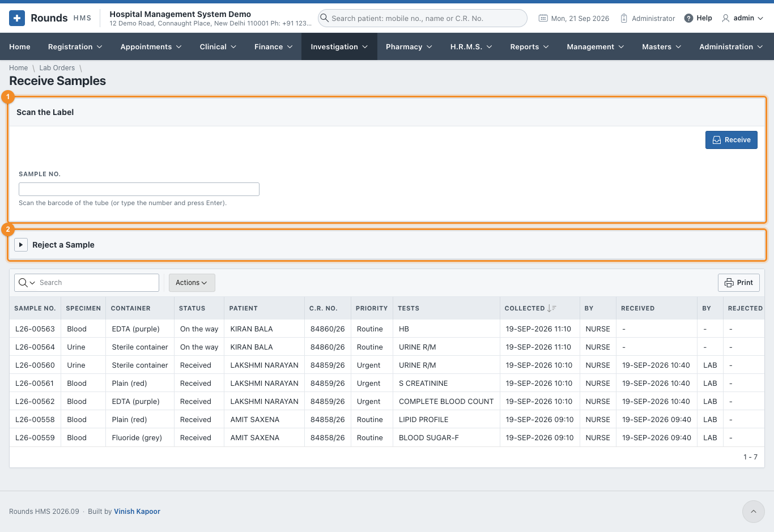Click the user profile icon beside admin

(x=725, y=18)
